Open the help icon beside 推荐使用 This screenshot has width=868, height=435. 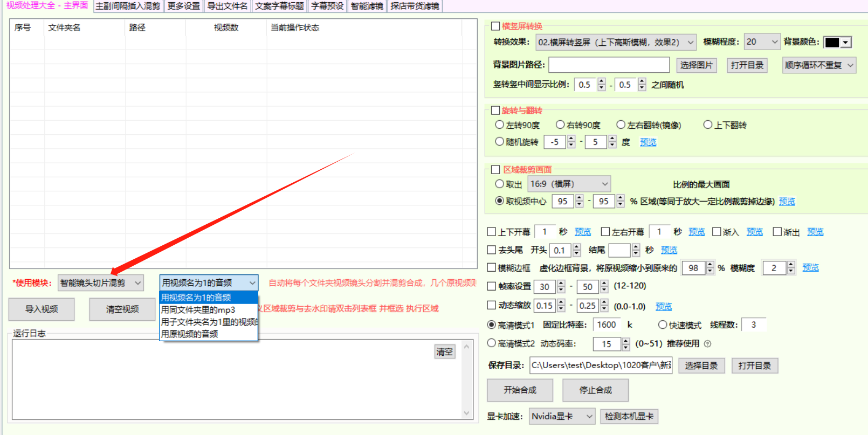[707, 344]
